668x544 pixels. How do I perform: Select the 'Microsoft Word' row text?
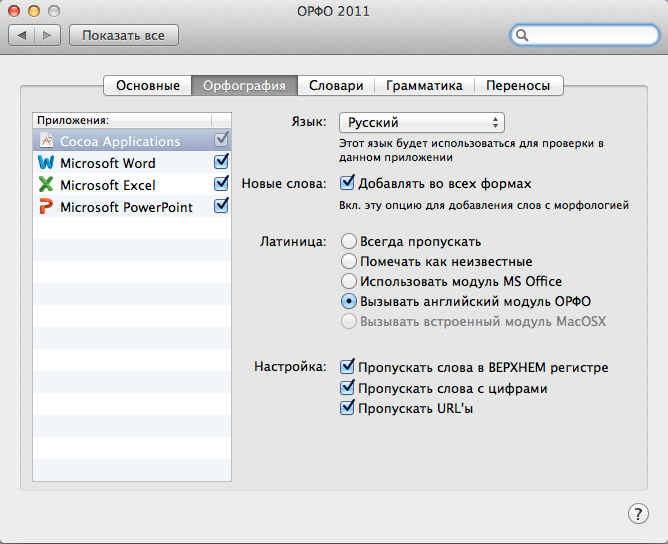[x=108, y=163]
